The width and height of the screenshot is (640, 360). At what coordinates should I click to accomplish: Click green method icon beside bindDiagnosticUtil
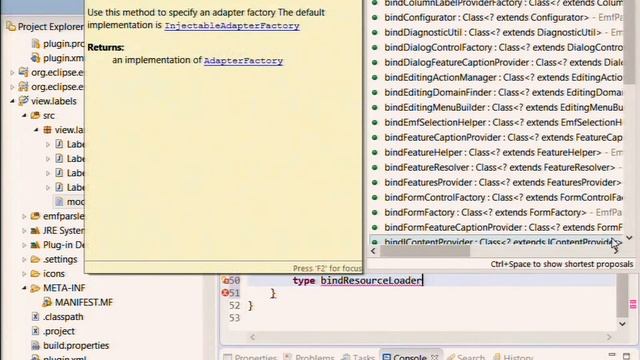[375, 32]
